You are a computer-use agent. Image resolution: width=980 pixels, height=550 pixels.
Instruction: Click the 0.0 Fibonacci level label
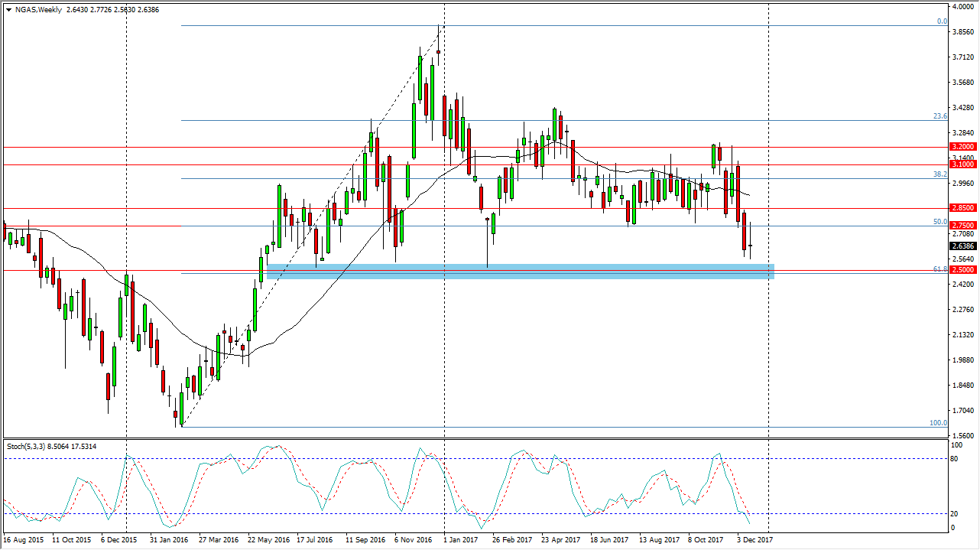click(943, 21)
